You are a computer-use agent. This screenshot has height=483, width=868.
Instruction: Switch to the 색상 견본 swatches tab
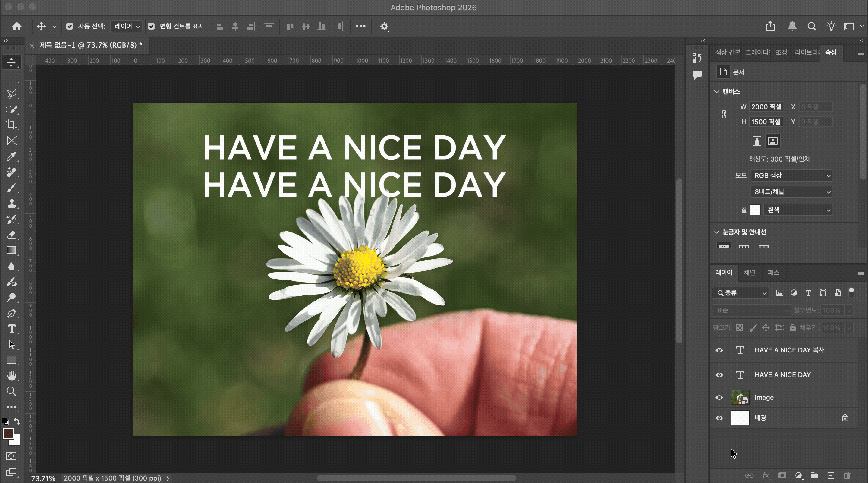(x=728, y=52)
